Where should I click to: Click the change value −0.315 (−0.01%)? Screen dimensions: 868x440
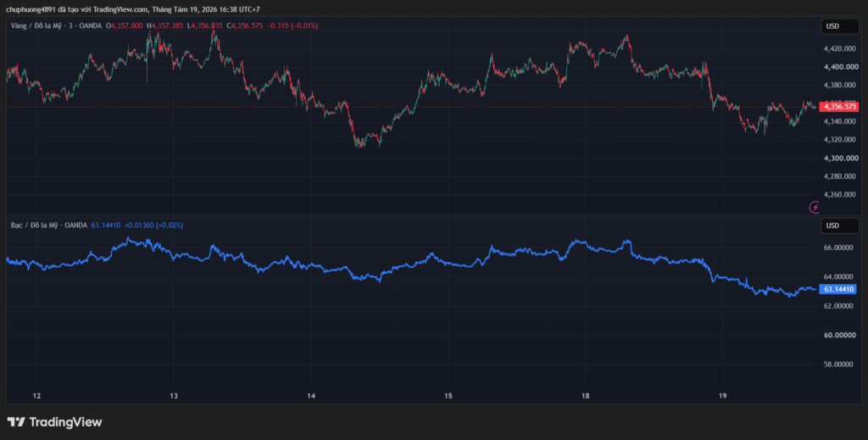coord(292,25)
